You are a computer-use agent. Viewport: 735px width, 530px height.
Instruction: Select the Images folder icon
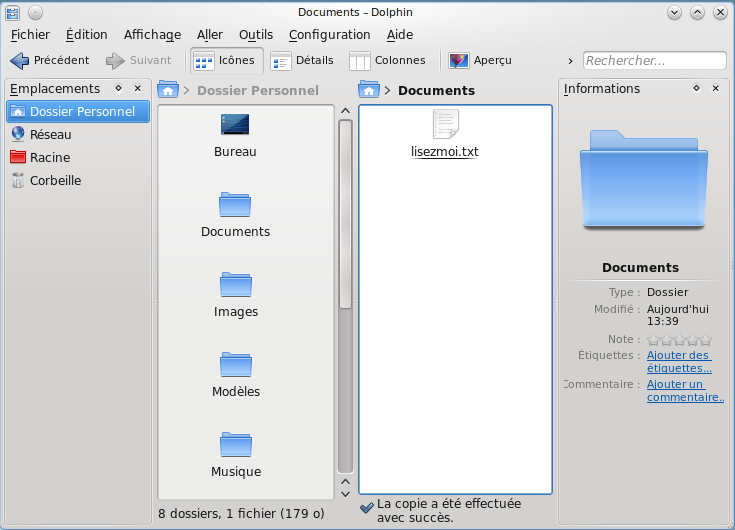tap(235, 286)
